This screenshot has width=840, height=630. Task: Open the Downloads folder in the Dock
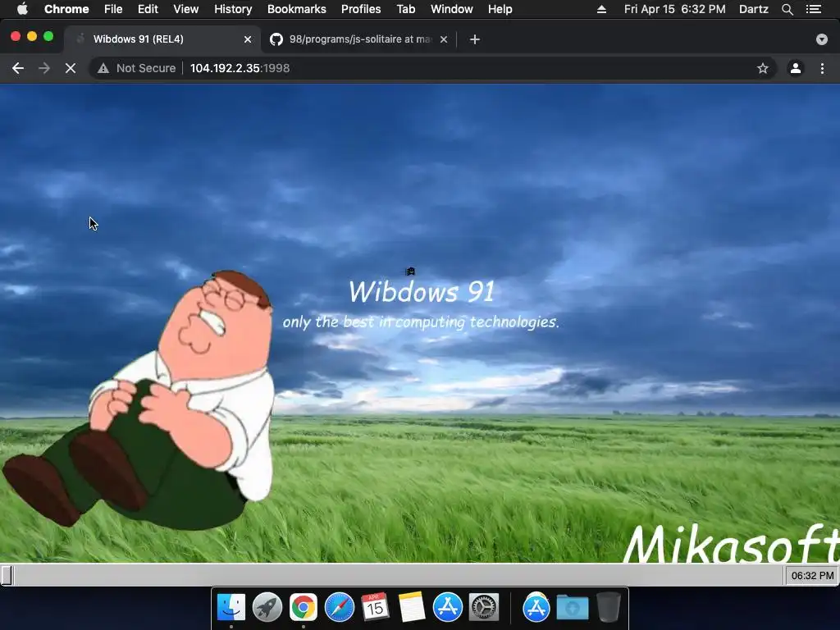click(x=572, y=607)
